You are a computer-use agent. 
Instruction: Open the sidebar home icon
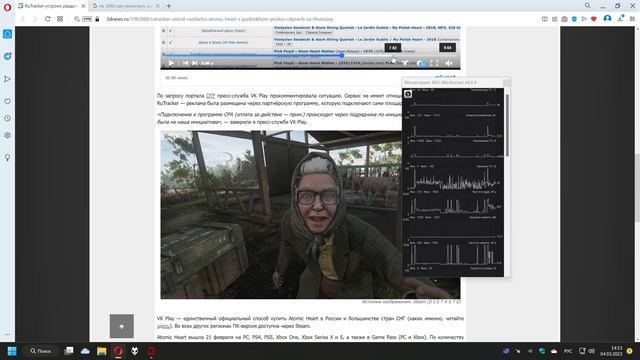(7, 34)
